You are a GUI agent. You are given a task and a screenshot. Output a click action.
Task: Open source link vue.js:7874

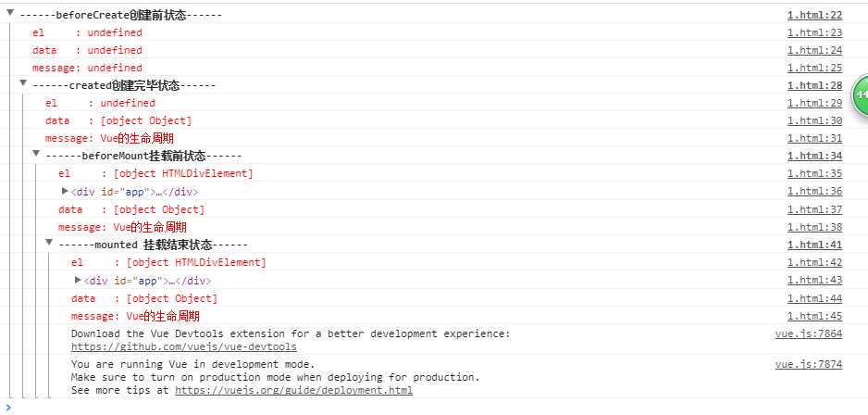point(808,364)
